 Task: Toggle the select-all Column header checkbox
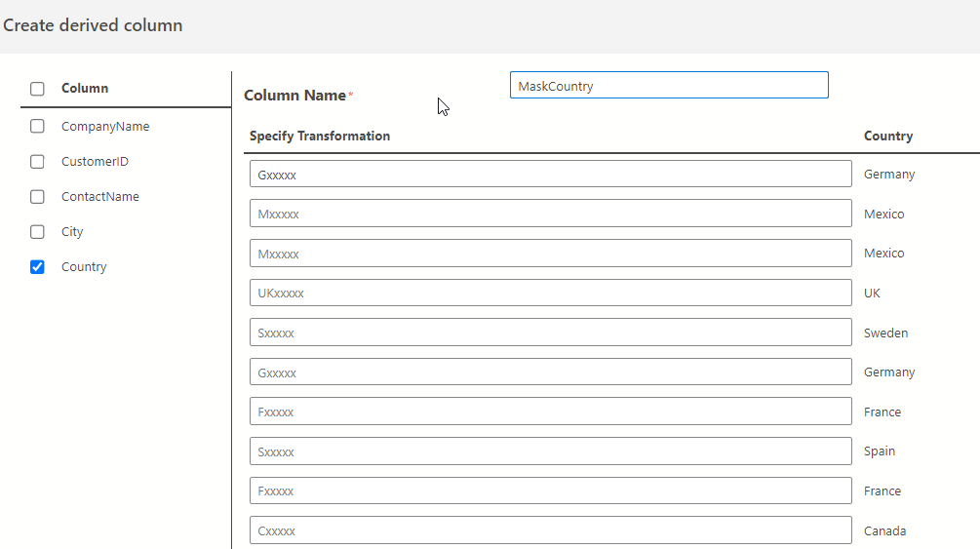(37, 89)
